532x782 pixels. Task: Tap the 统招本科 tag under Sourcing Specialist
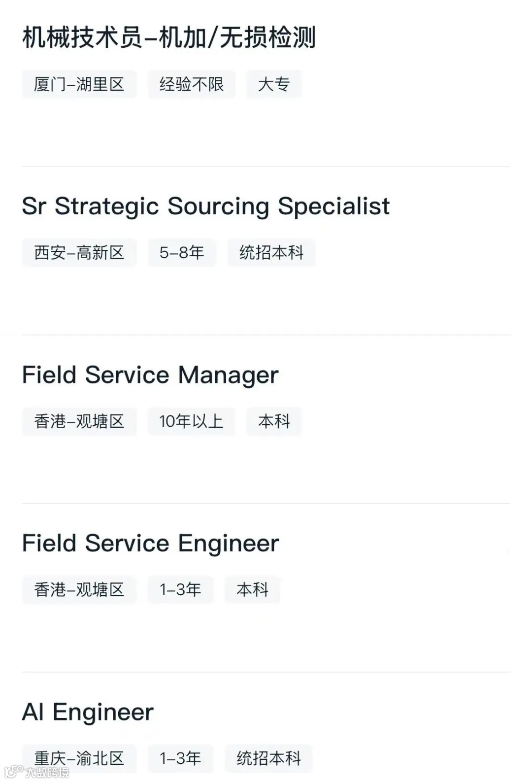click(x=271, y=253)
